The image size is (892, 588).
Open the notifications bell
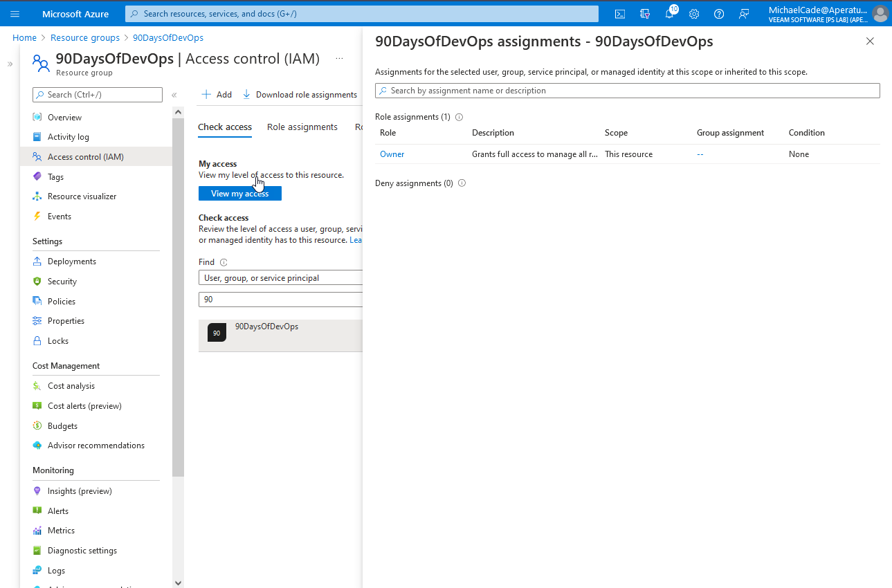pos(669,14)
